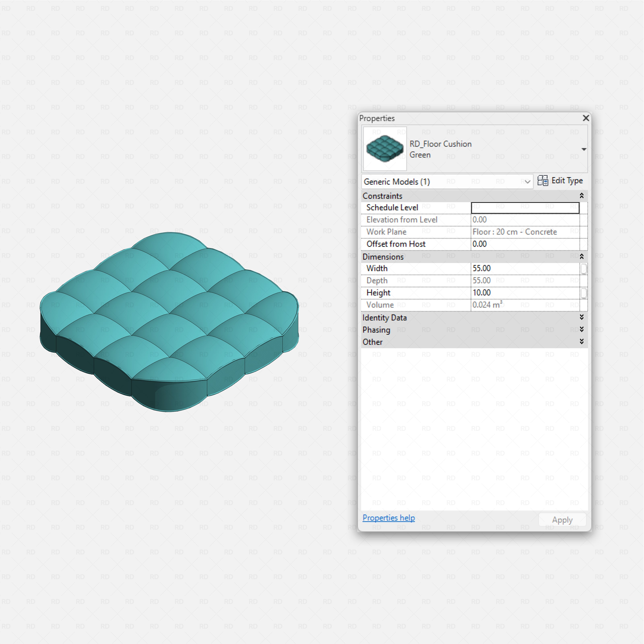Expand the Other section

coord(581,341)
